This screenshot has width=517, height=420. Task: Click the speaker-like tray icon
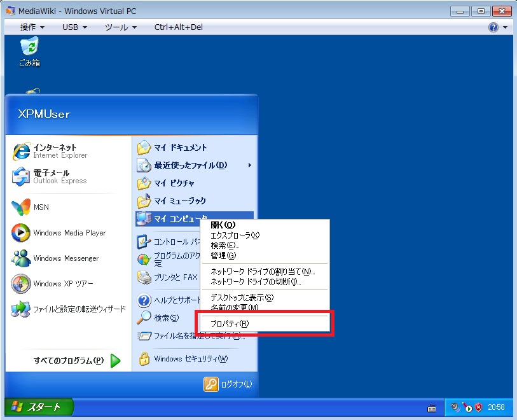point(456,407)
